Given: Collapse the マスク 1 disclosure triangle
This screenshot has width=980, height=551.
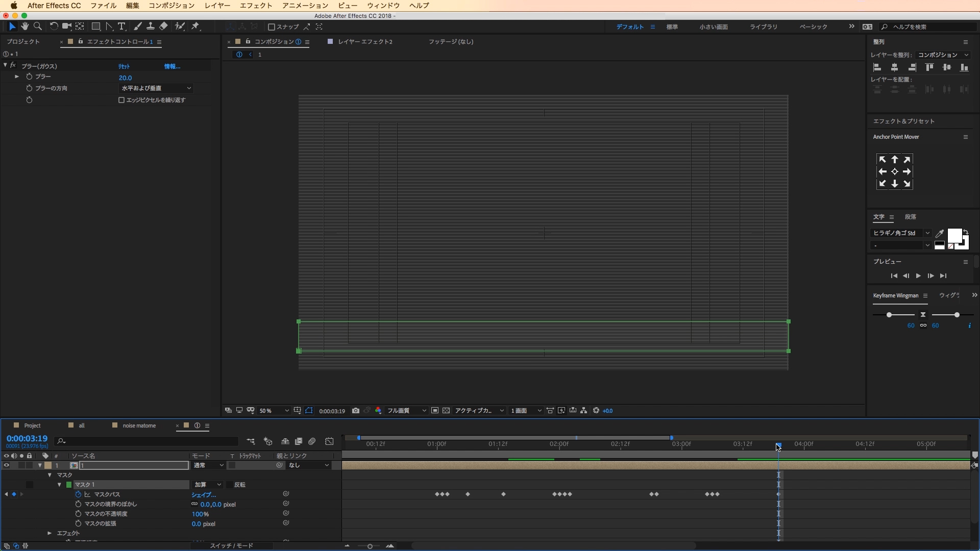Looking at the screenshot, I should (x=59, y=485).
